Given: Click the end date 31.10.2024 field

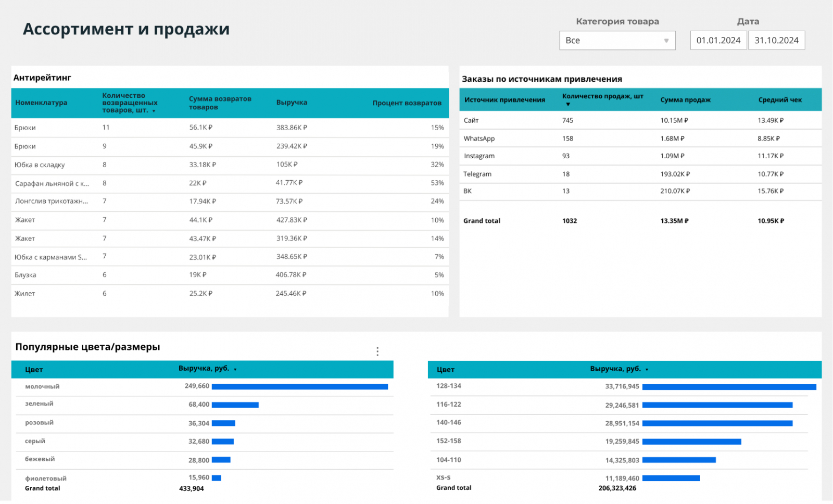Looking at the screenshot, I should [777, 41].
